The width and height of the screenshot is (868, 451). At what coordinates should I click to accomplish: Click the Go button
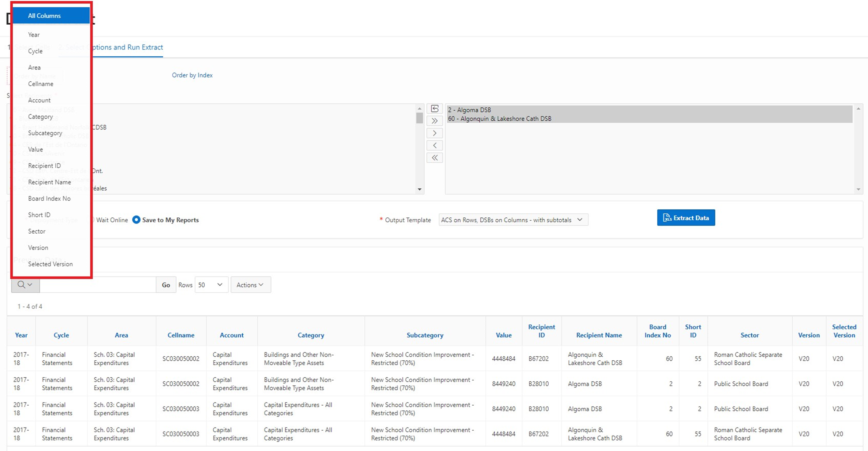pos(165,285)
